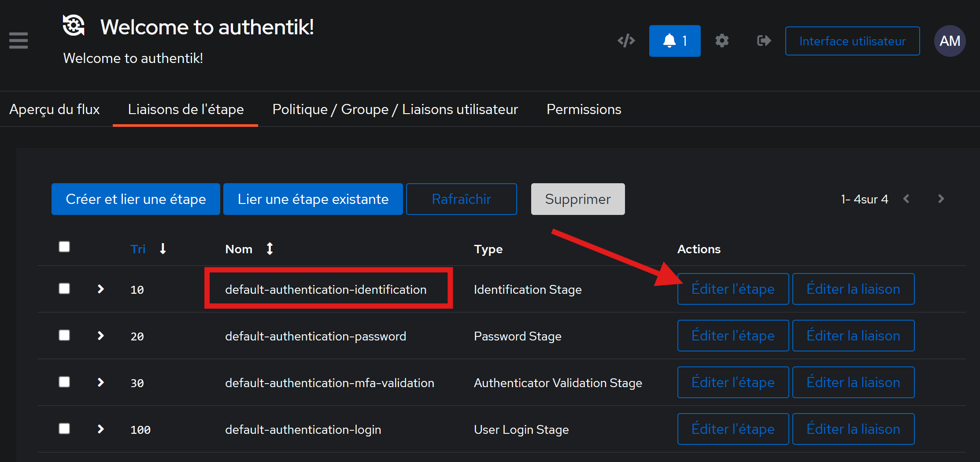This screenshot has width=980, height=462.
Task: Check the default-authentication-identification row checkbox
Action: point(64,288)
